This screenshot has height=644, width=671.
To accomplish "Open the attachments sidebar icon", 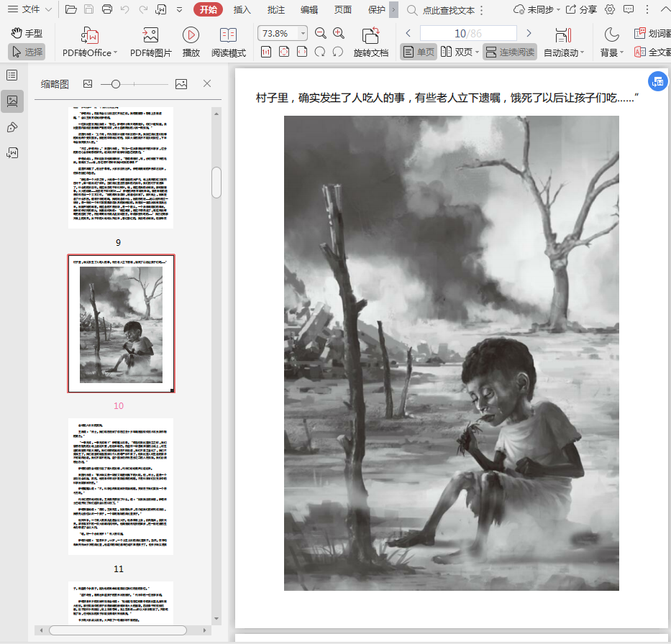I will point(12,152).
